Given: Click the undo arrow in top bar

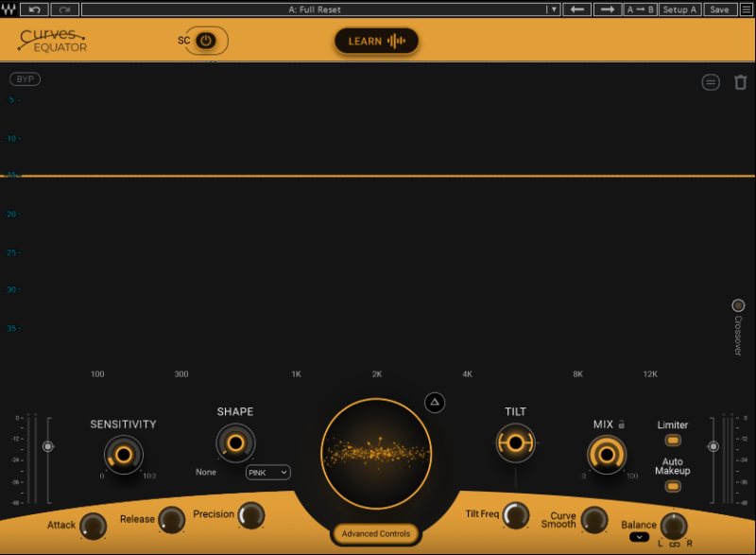Looking at the screenshot, I should point(34,9).
